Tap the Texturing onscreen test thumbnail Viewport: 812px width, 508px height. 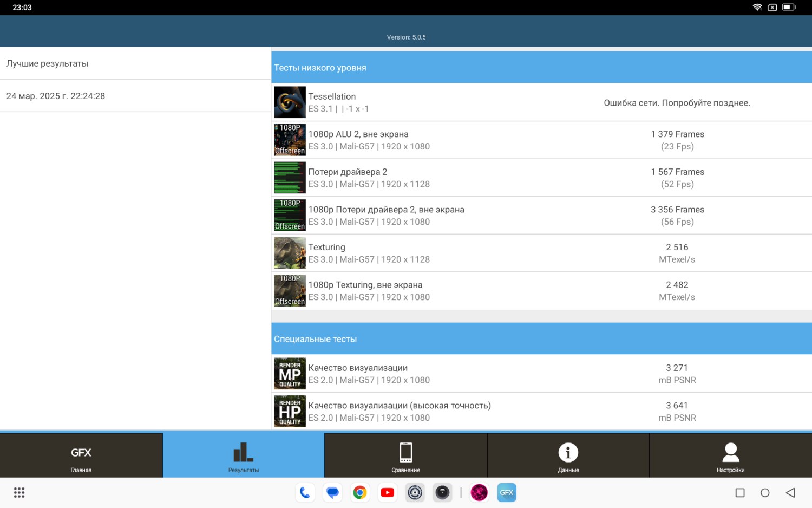pos(290,253)
